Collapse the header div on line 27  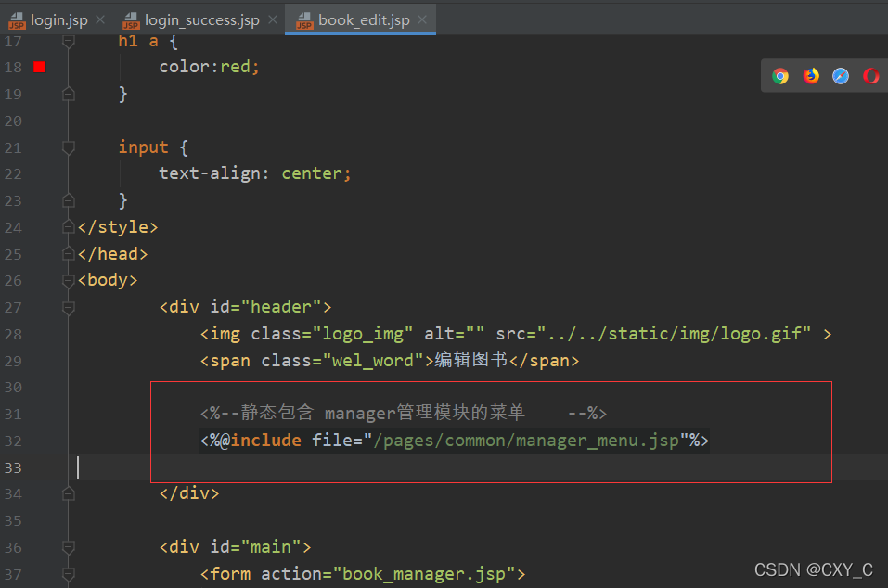(69, 308)
